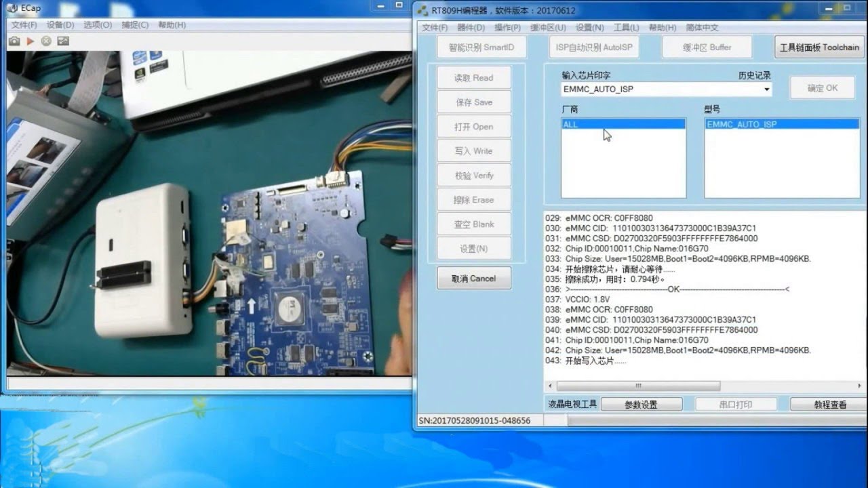Click log line 029 eMMC OCR: C0FF8080

(x=599, y=218)
